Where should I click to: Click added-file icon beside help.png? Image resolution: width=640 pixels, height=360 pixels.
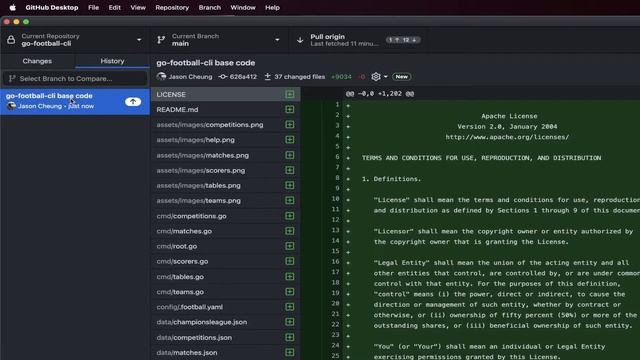pyautogui.click(x=290, y=140)
